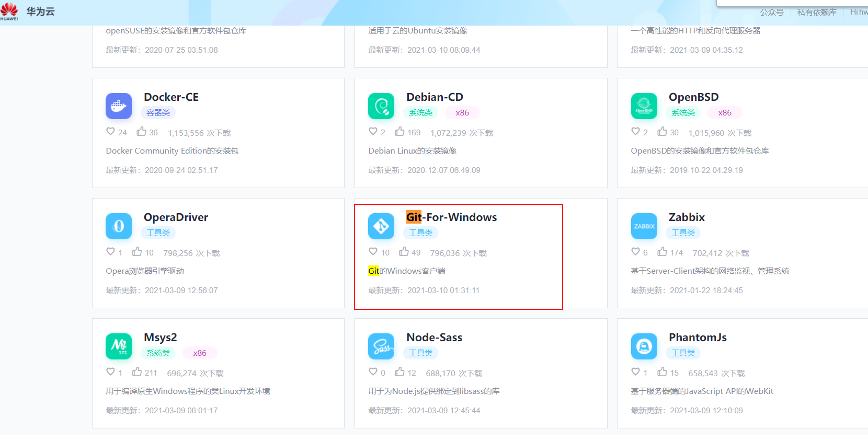Open the Msys2 title link
The image size is (868, 442).
pos(160,338)
